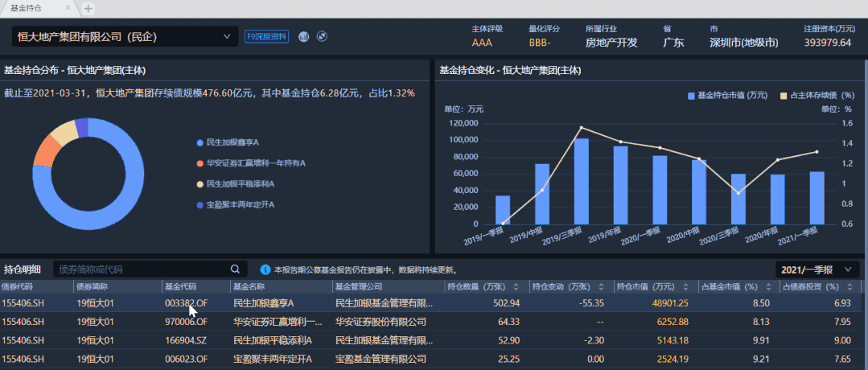Screen dimensions: 868x370
Task: Click holding quantity 502.94 cell
Action: click(507, 303)
